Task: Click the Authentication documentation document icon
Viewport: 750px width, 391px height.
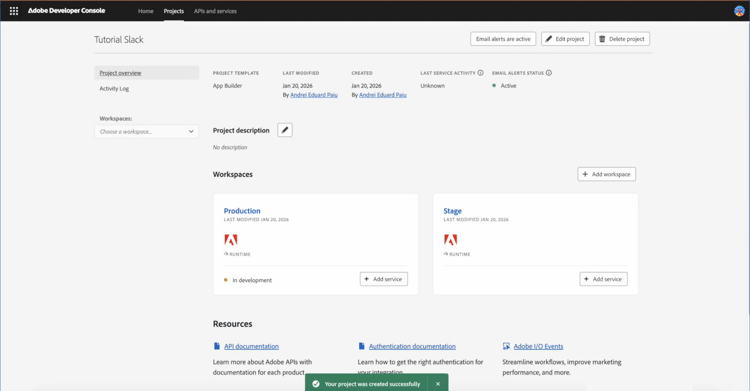Action: pos(362,346)
